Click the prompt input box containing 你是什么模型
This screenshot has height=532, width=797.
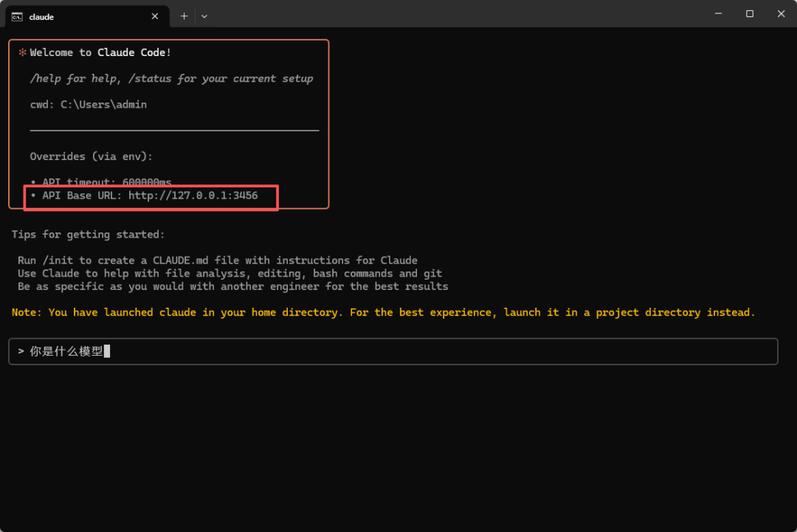point(393,351)
